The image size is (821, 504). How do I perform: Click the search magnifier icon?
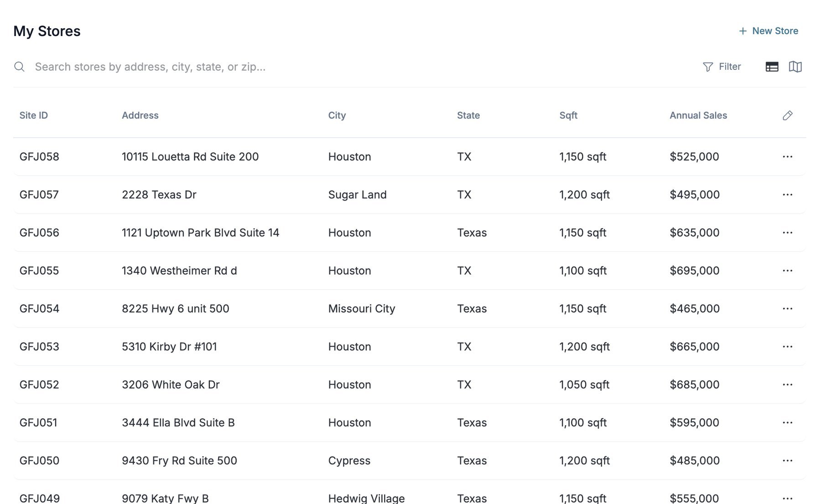tap(19, 67)
